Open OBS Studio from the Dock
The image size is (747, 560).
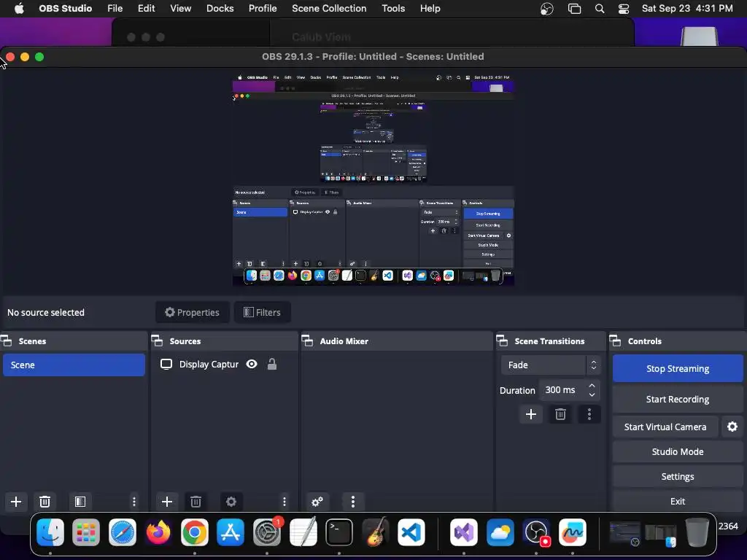click(536, 532)
